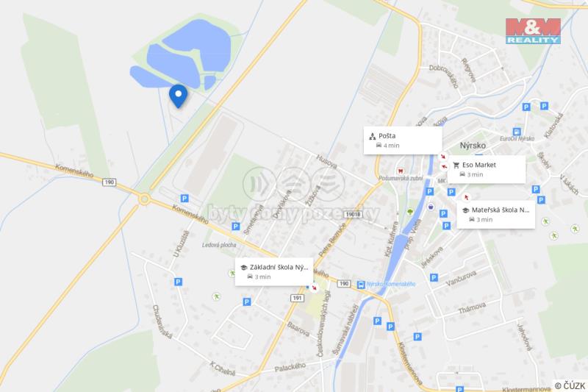Click the roundabout on Komenského road

click(144, 199)
